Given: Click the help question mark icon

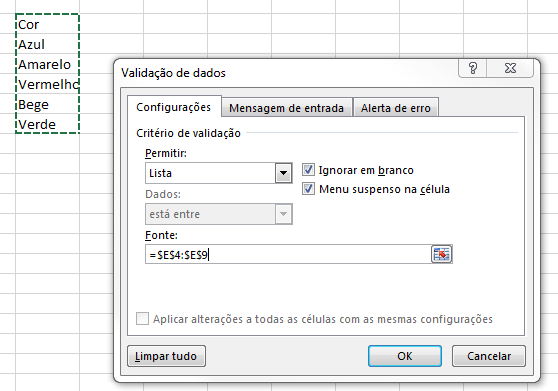Looking at the screenshot, I should (473, 68).
